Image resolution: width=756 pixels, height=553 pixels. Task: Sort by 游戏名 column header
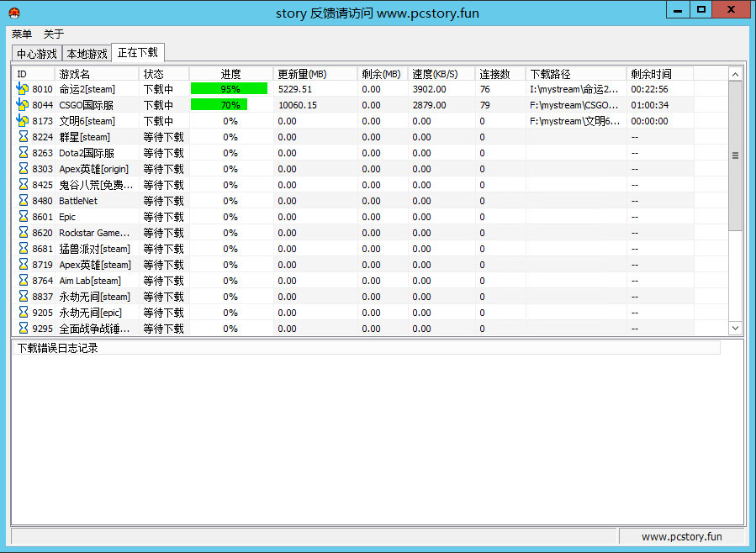[x=98, y=74]
